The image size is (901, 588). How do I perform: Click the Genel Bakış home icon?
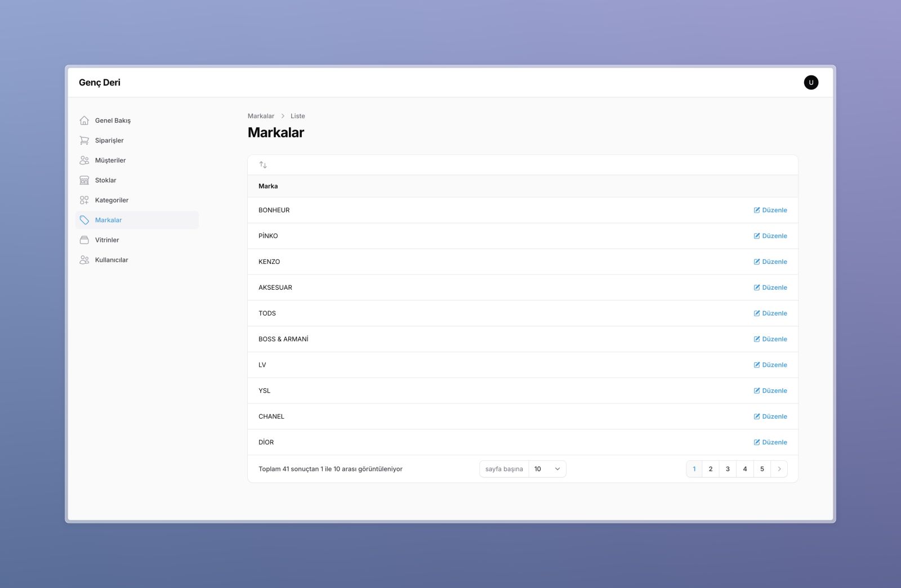coord(84,120)
